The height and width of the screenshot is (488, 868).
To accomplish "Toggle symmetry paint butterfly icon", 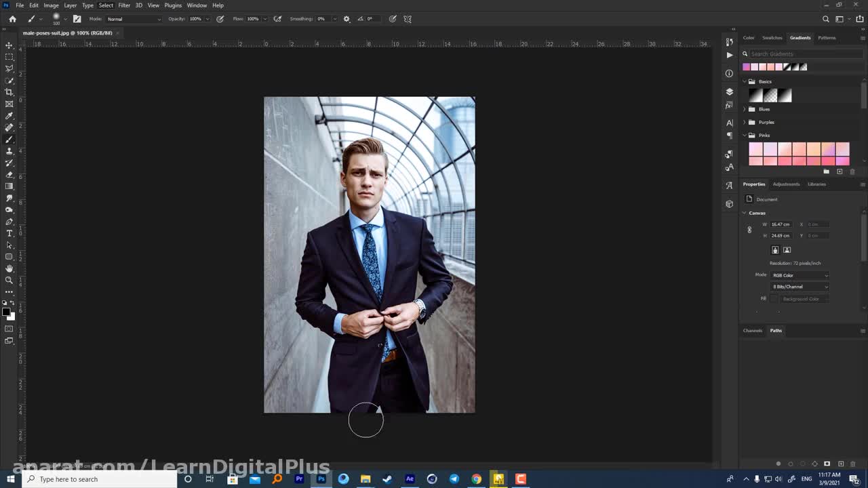I will (x=408, y=19).
